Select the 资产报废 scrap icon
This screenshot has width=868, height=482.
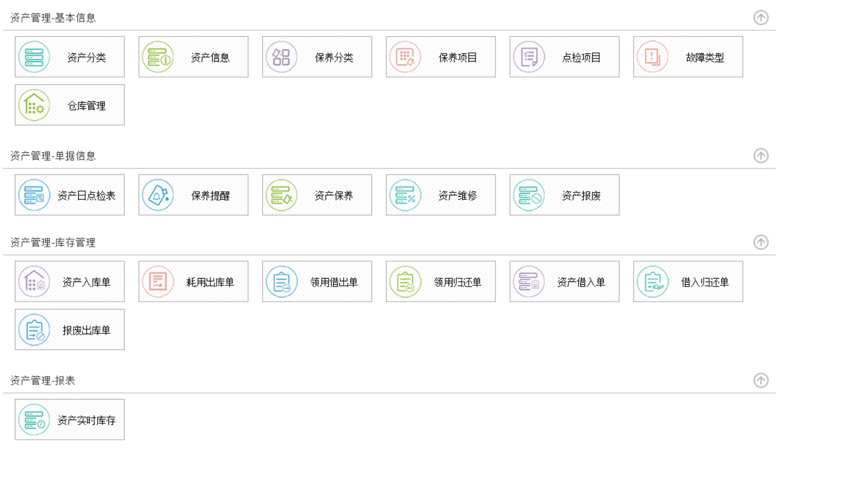tap(529, 195)
